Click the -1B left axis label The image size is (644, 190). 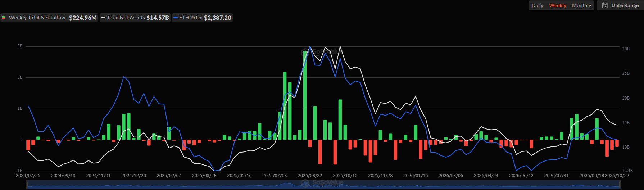pos(19,171)
